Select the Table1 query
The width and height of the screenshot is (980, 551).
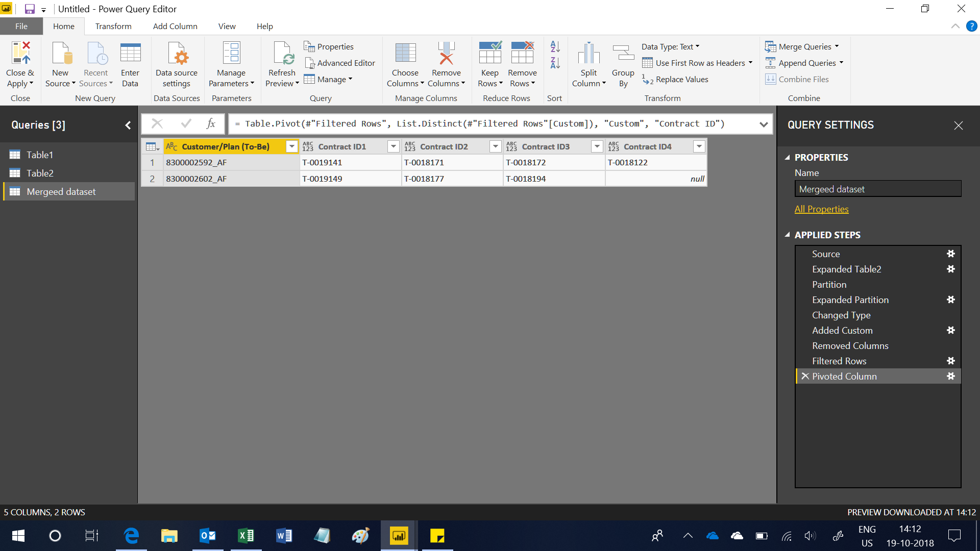pos(69,155)
